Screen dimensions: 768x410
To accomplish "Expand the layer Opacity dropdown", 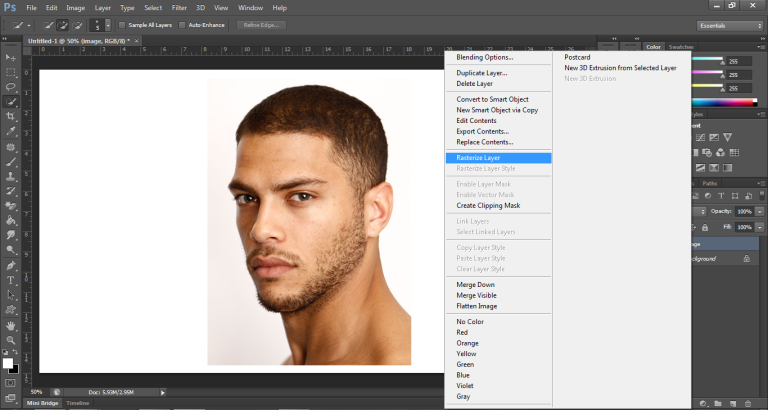I will (759, 212).
